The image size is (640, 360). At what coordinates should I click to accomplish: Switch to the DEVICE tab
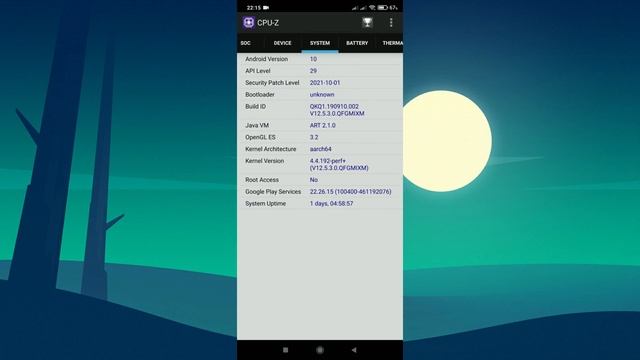tap(282, 43)
